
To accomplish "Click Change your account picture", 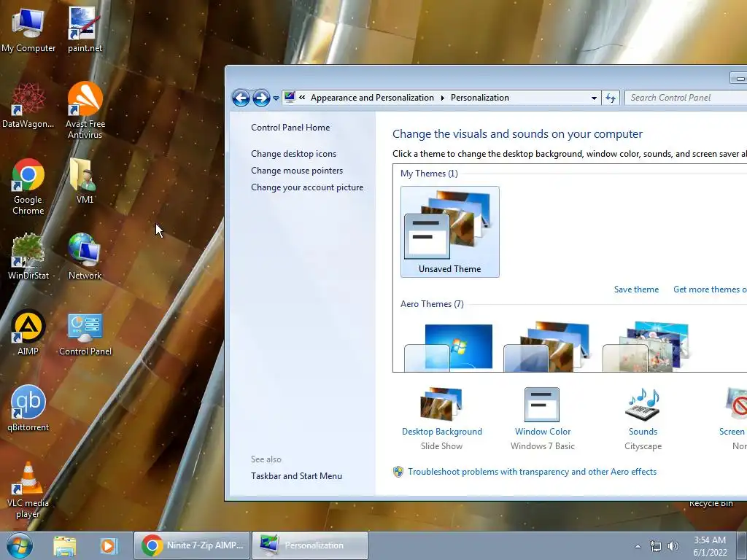I will point(307,187).
